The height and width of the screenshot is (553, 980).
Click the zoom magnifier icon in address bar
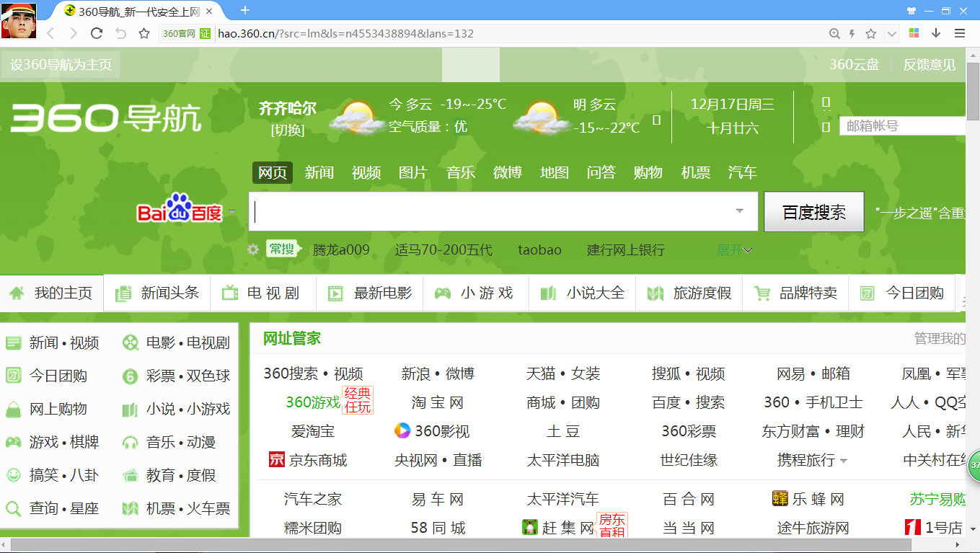coord(834,33)
